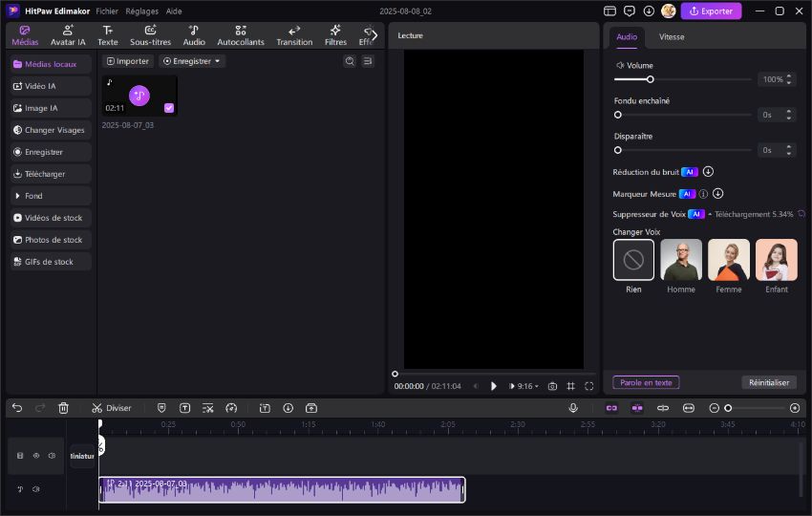
Task: Download the Réduction du bruit model
Action: click(x=708, y=171)
